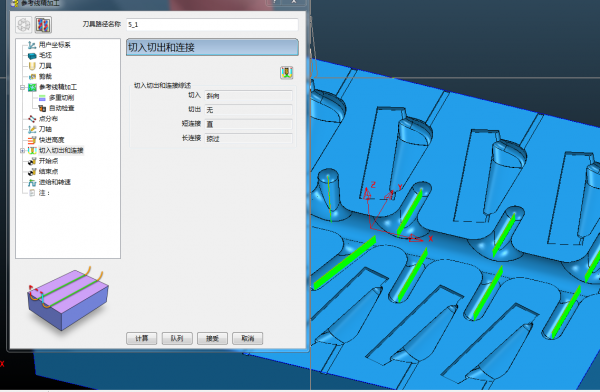Viewport: 600px width, 392px height.
Task: Collapse the 参考线精加工 tree branch
Action: (x=22, y=88)
